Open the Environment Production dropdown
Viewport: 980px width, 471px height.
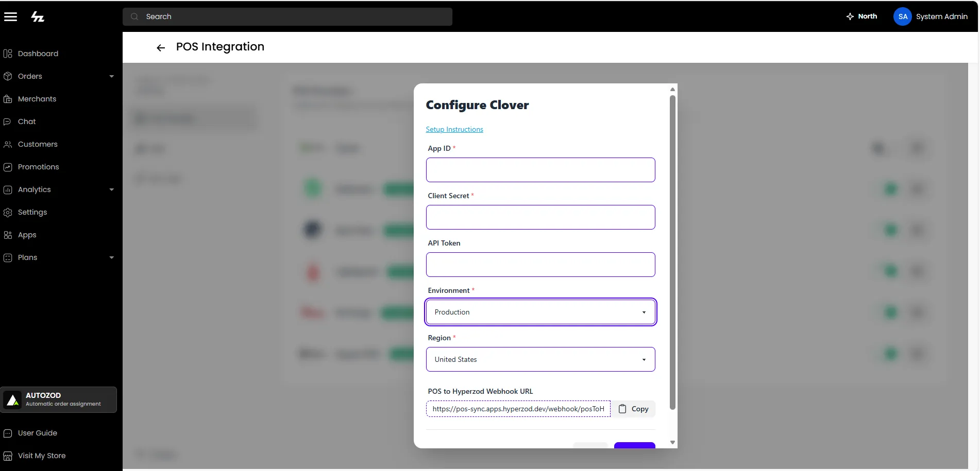540,312
